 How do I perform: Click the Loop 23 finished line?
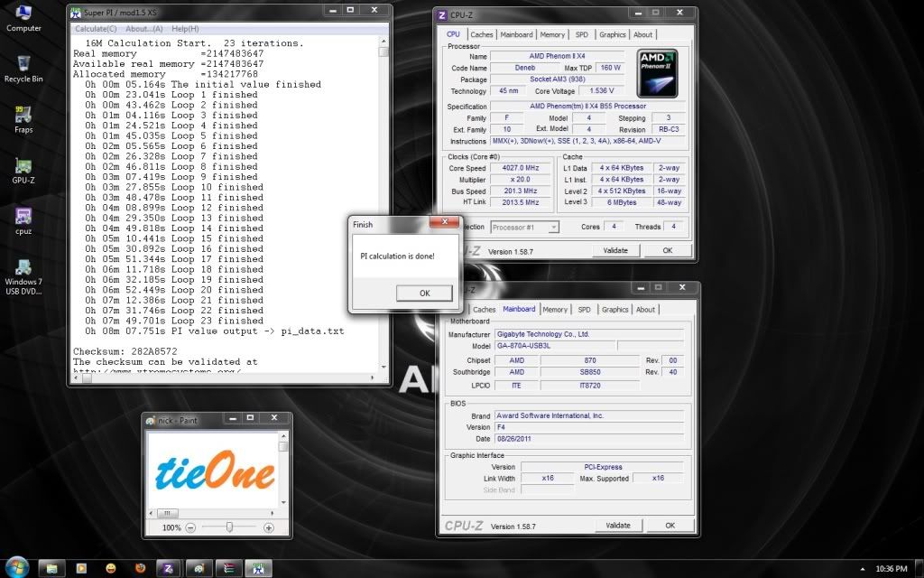[x=174, y=321]
